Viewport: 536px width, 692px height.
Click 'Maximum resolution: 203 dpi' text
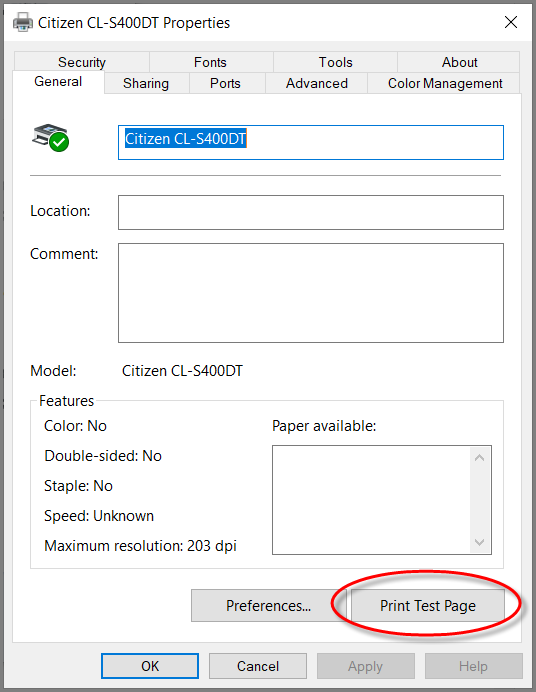point(140,546)
